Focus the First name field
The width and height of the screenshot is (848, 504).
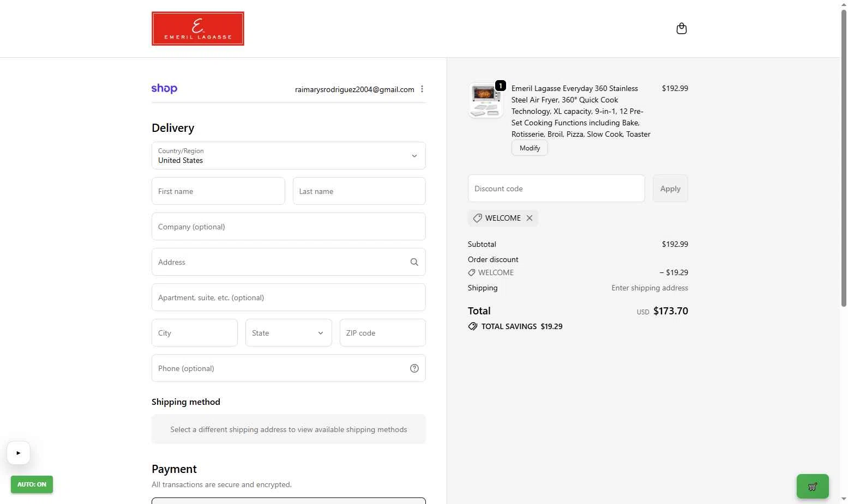click(218, 191)
